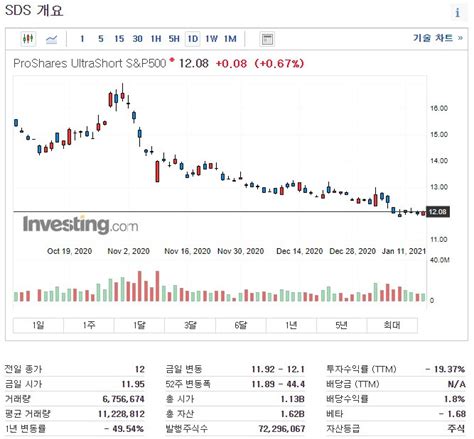The image size is (474, 439).
Task: Set the 1 minute interval
Action: coord(82,39)
